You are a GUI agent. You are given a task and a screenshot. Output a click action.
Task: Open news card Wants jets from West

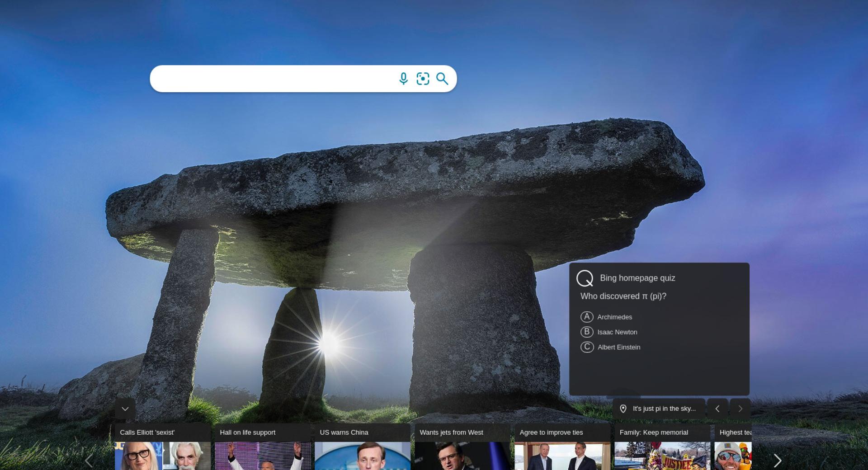(462, 446)
